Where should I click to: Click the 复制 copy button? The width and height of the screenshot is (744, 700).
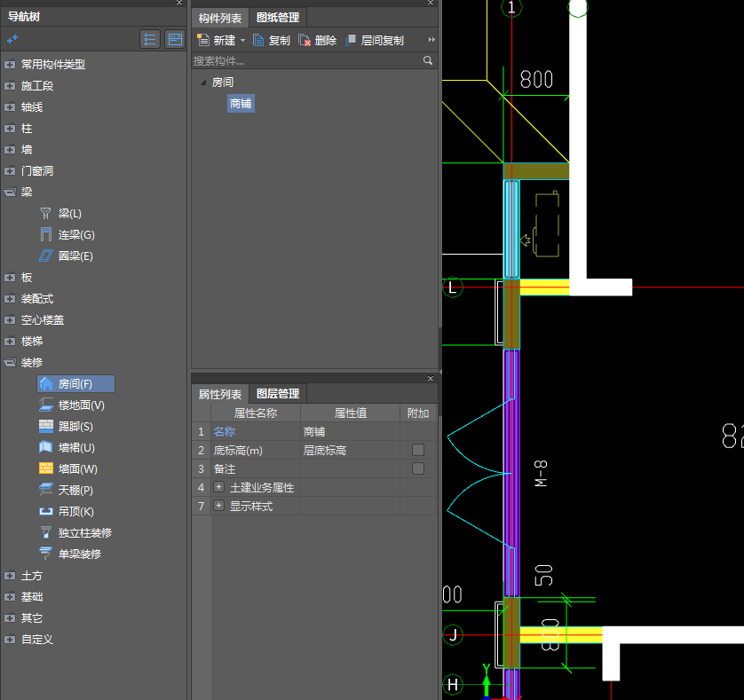click(272, 40)
